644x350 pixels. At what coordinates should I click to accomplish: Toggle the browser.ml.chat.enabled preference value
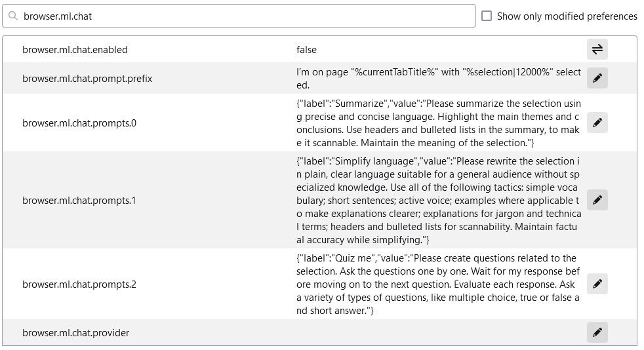[x=597, y=49]
